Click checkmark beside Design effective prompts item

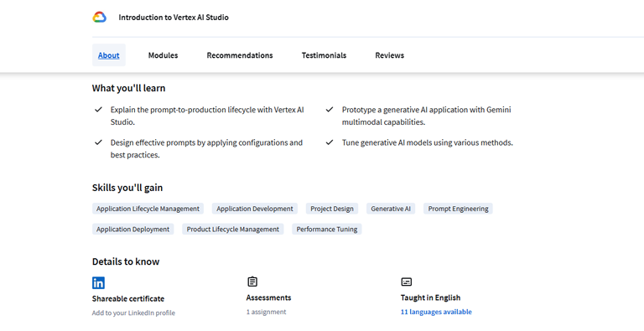[x=98, y=142]
